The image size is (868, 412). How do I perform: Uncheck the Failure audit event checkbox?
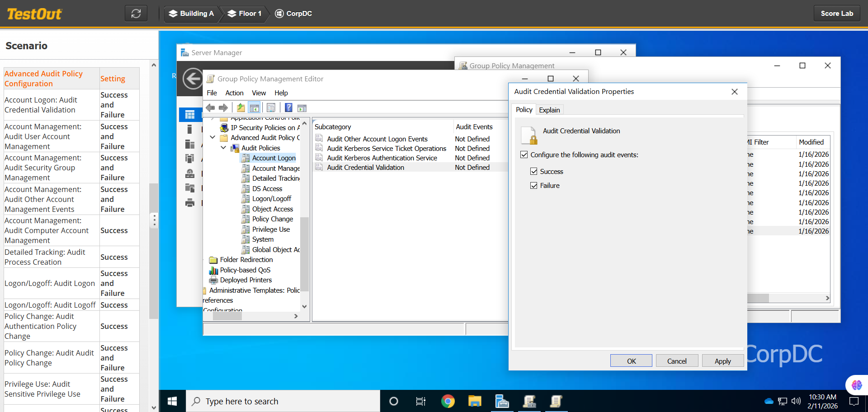pyautogui.click(x=534, y=186)
